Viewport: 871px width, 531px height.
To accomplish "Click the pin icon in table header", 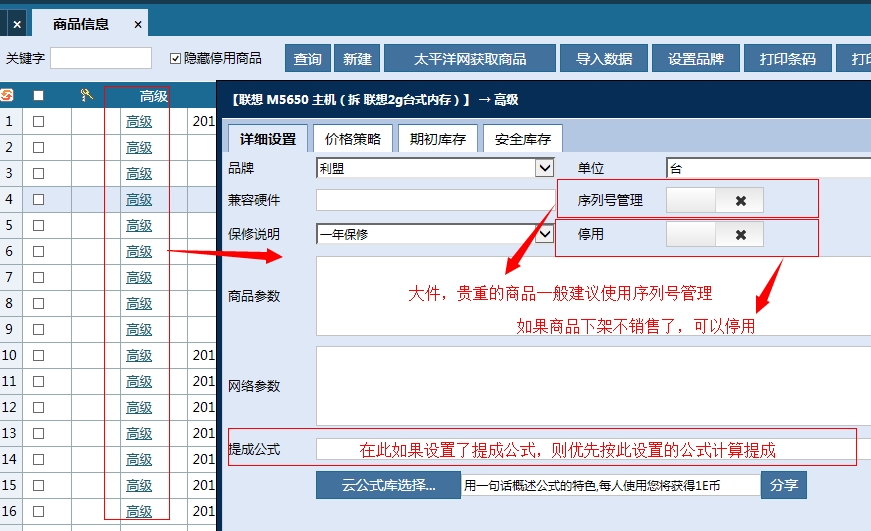I will coord(86,96).
